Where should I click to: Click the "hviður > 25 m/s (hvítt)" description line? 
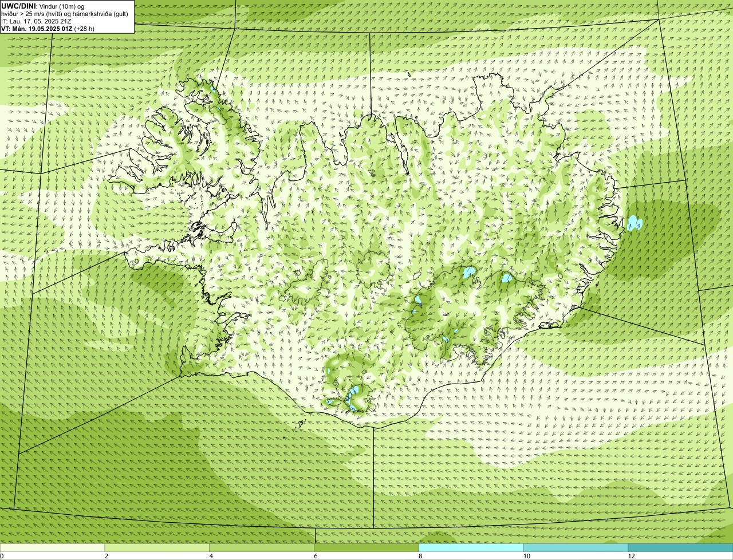65,13
